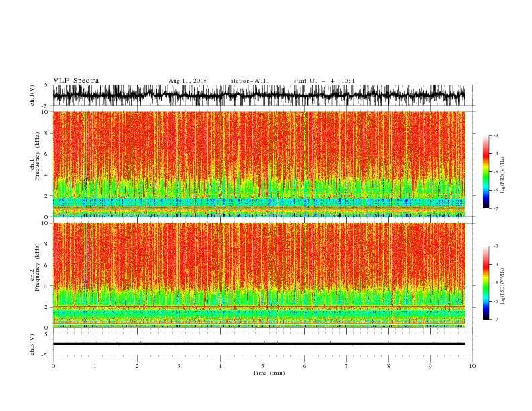Click the "ch.3(V)" vertical axis label
This screenshot has height=411, width=532.
tap(32, 345)
